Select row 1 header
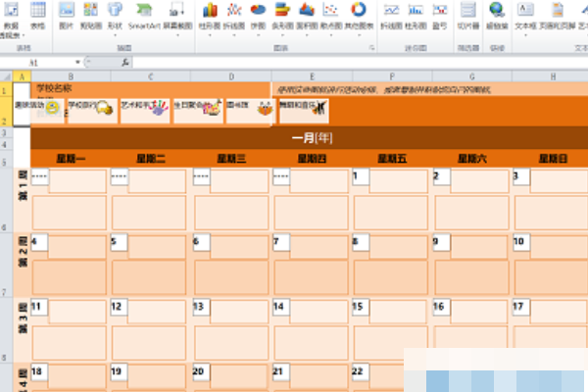 (6, 89)
